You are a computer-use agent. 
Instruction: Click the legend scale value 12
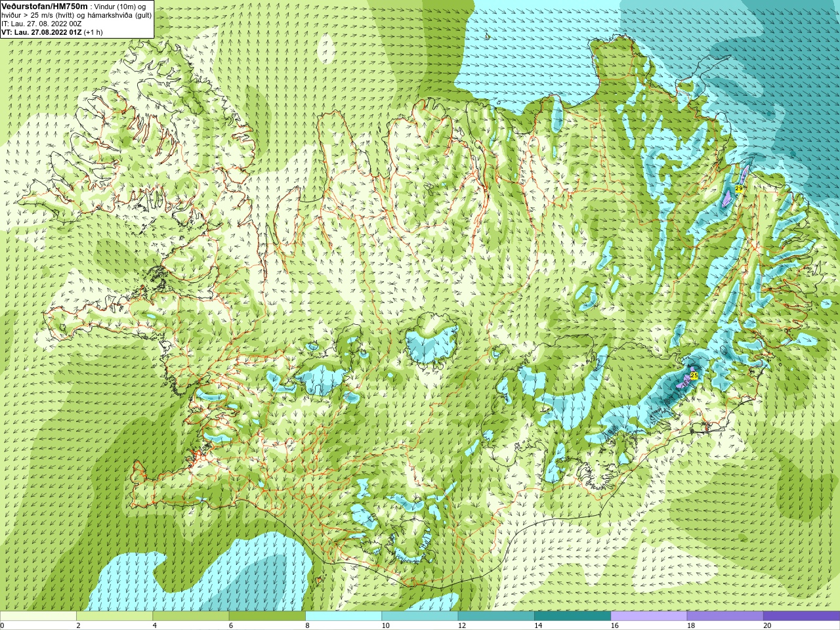coord(462,625)
